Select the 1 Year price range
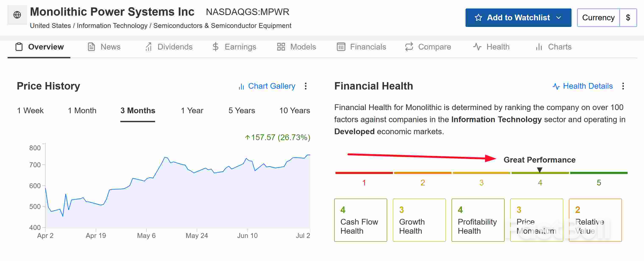The height and width of the screenshot is (261, 644). point(192,110)
